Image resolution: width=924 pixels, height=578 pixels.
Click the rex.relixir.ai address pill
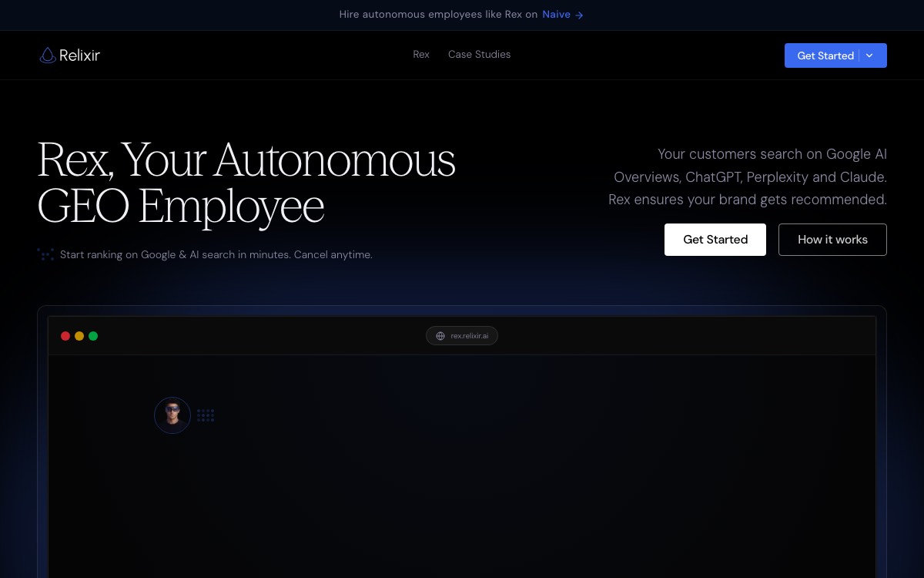coord(462,336)
